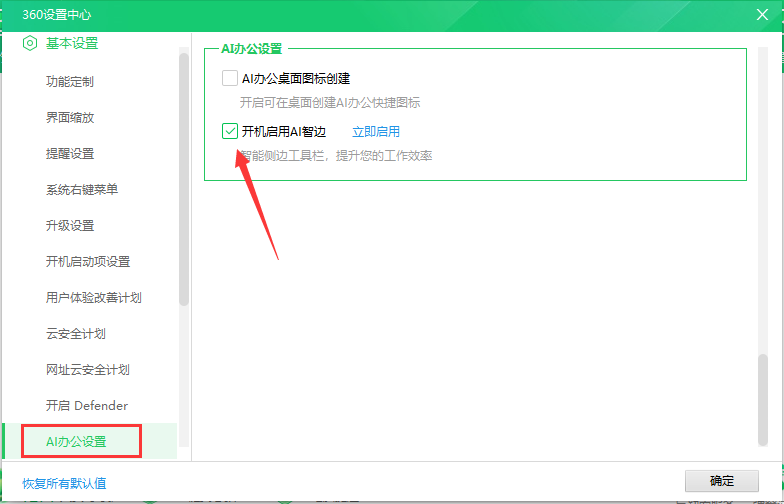Select 升级设置 in sidebar
Image resolution: width=784 pixels, height=504 pixels.
(x=70, y=226)
